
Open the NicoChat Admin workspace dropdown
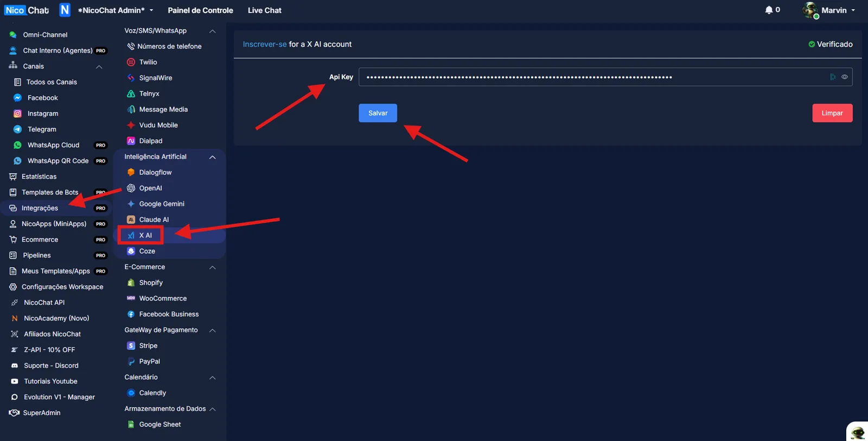[115, 10]
